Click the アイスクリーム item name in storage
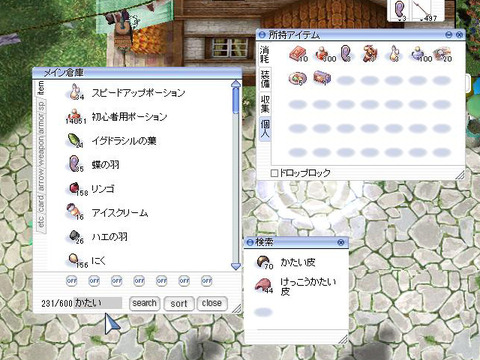The height and width of the screenshot is (360, 480). point(120,213)
